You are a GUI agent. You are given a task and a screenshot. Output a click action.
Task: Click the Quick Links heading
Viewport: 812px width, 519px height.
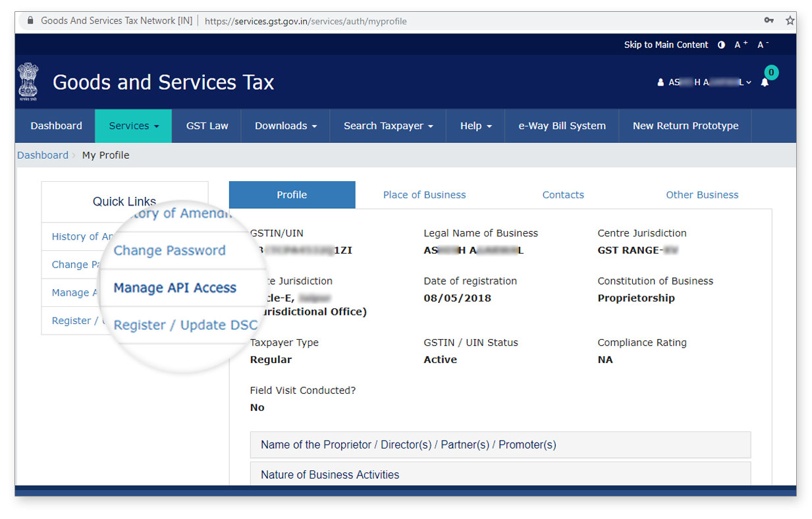pos(124,202)
